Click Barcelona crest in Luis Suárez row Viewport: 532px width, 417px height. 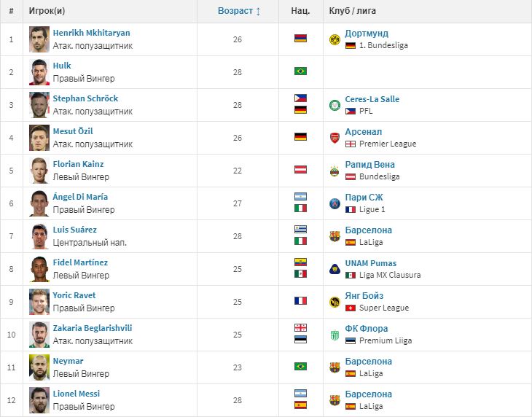[x=335, y=236]
